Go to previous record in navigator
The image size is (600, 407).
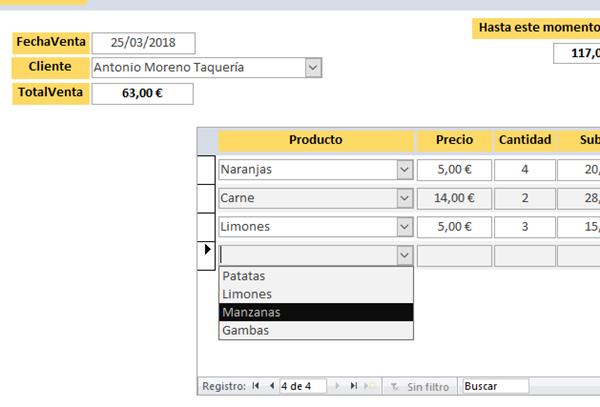coord(271,386)
